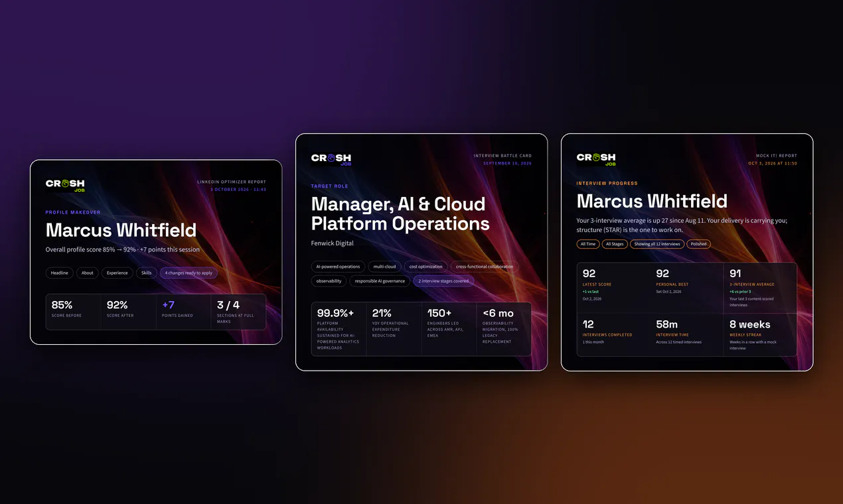Click the 'Across 12 timed interviews' note
This screenshot has height=504, width=843.
coord(678,342)
